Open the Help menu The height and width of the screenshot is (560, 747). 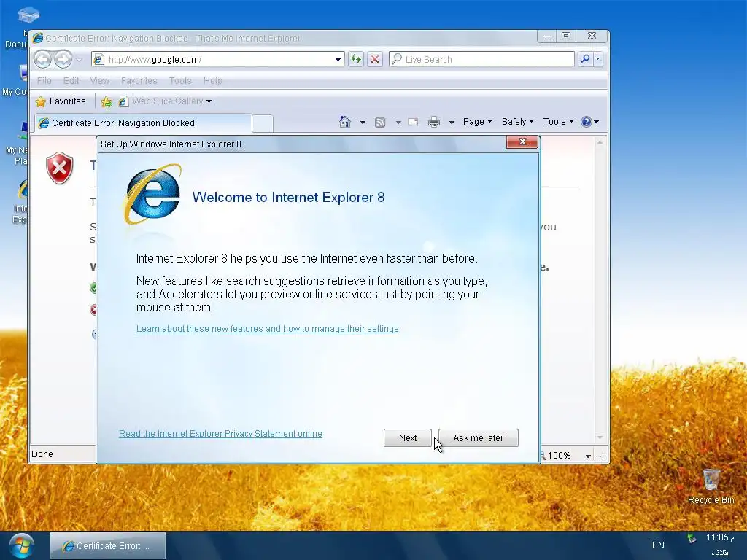(x=212, y=80)
